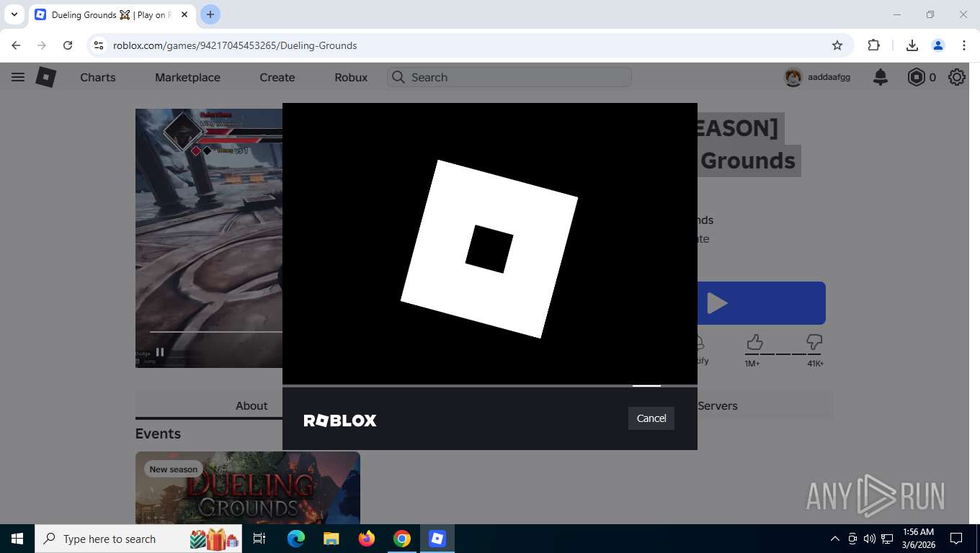Open Task View on taskbar
The image size is (980, 553).
click(x=259, y=539)
